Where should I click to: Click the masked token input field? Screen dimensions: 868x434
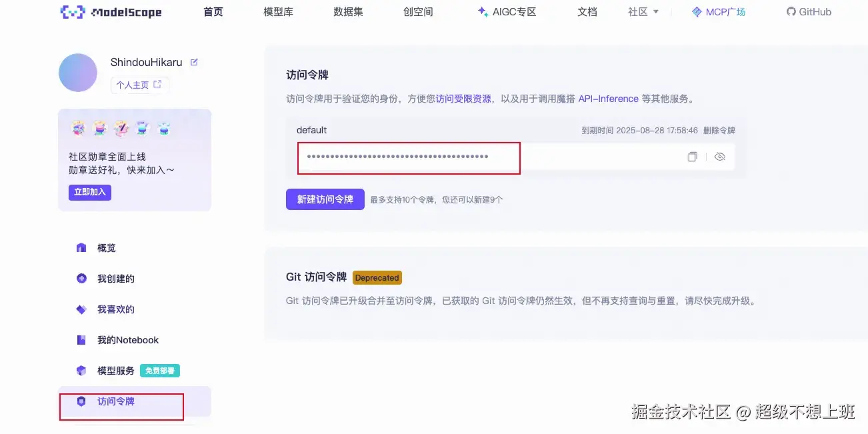point(408,157)
